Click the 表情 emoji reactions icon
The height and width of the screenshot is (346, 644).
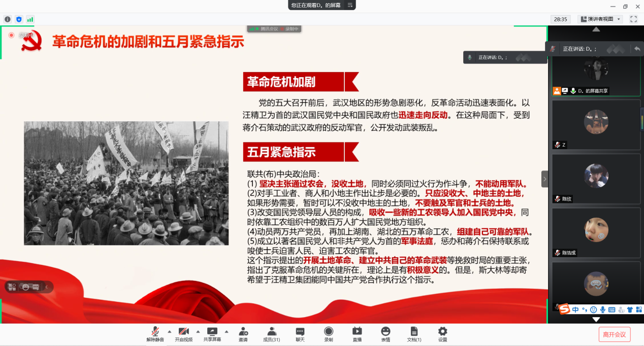click(x=385, y=334)
